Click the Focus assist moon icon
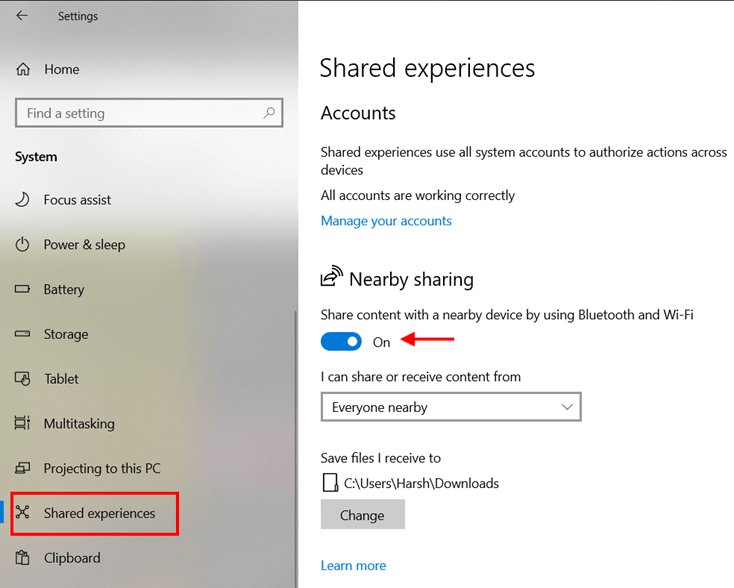734x588 pixels. (x=23, y=200)
